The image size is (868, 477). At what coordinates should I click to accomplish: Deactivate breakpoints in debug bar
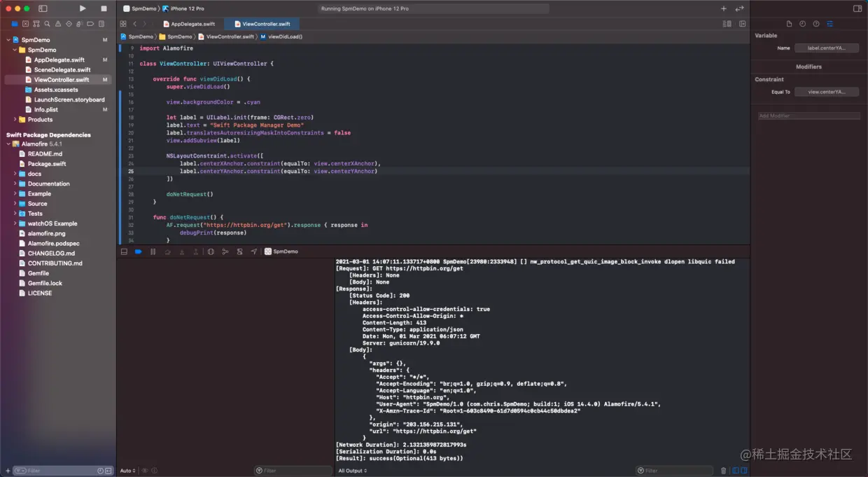click(138, 251)
